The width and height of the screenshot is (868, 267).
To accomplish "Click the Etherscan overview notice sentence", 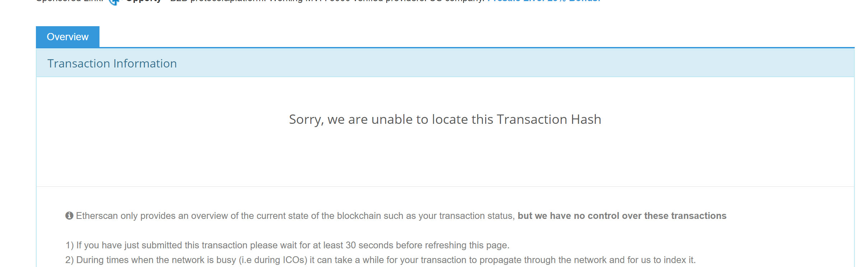I will point(294,216).
